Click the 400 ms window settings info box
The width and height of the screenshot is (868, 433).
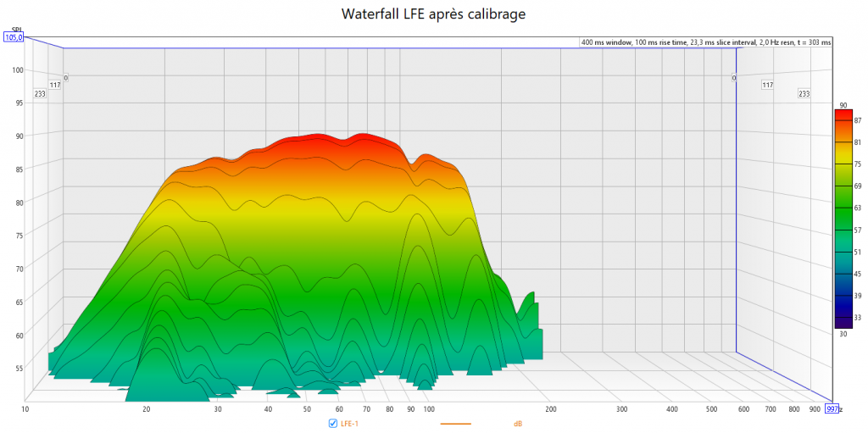(x=705, y=42)
